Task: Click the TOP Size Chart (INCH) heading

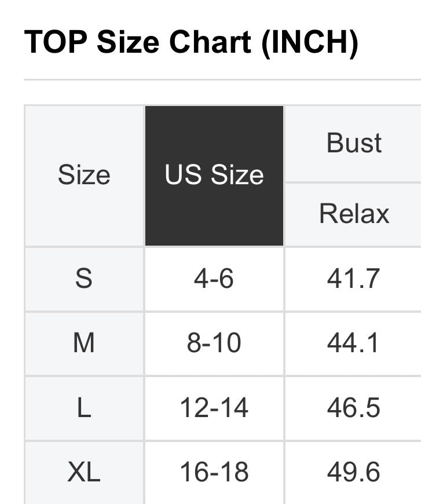Action: [x=191, y=42]
